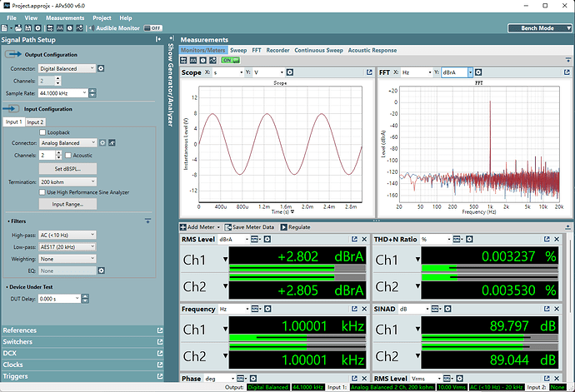Viewport: 575px width, 392px height.
Task: Increase the DUT Delay stepper
Action: [85, 296]
